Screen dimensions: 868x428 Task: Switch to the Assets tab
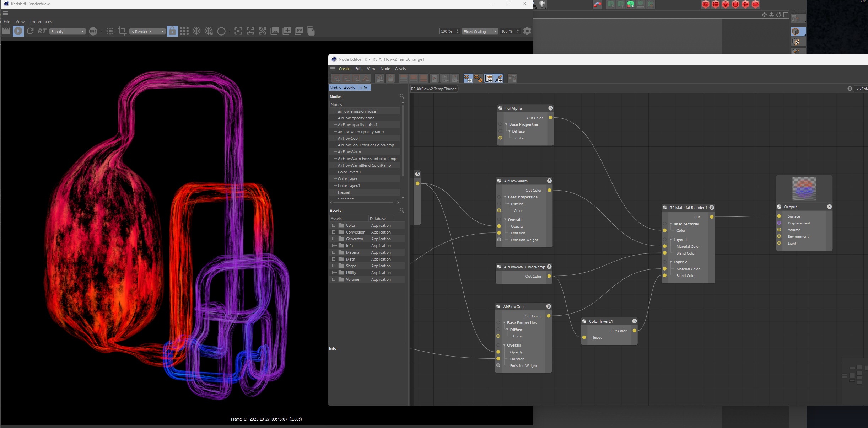click(349, 88)
